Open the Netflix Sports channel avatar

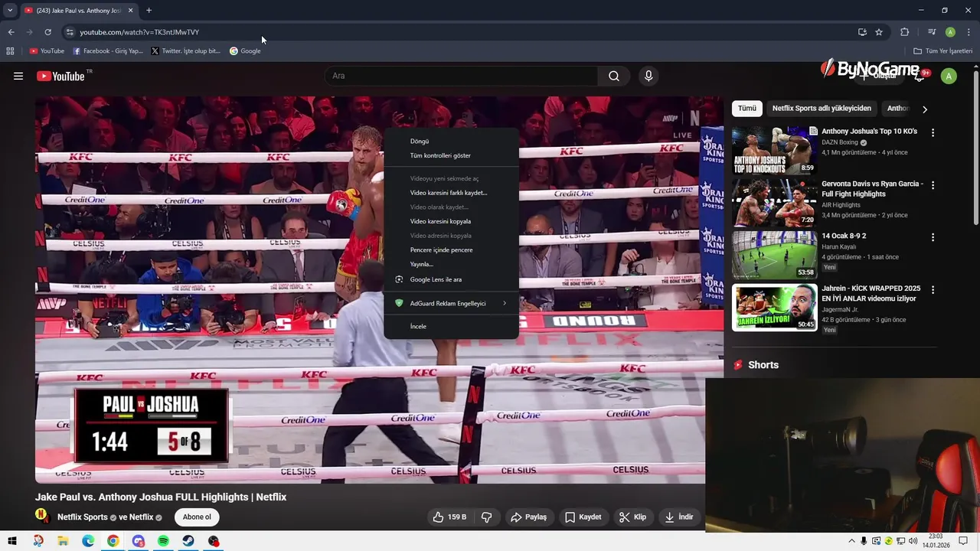(x=42, y=516)
